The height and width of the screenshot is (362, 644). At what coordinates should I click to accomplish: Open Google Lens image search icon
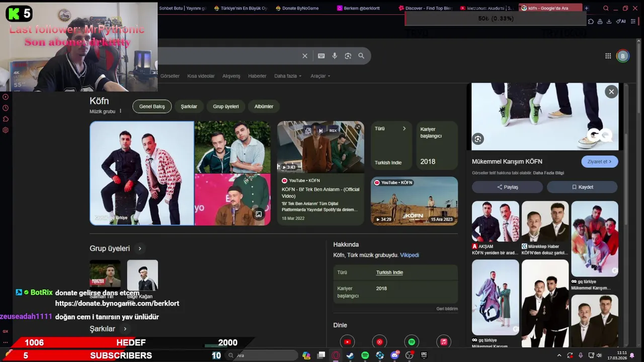coord(348,56)
